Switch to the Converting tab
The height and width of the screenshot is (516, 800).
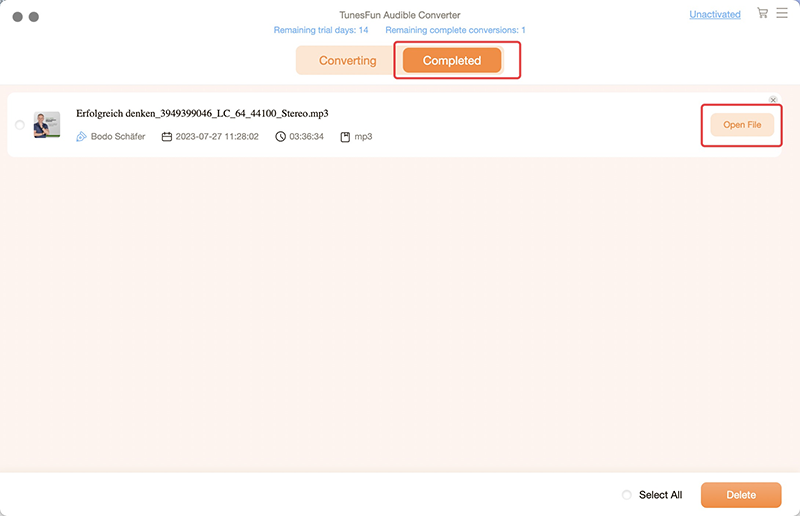click(x=347, y=61)
